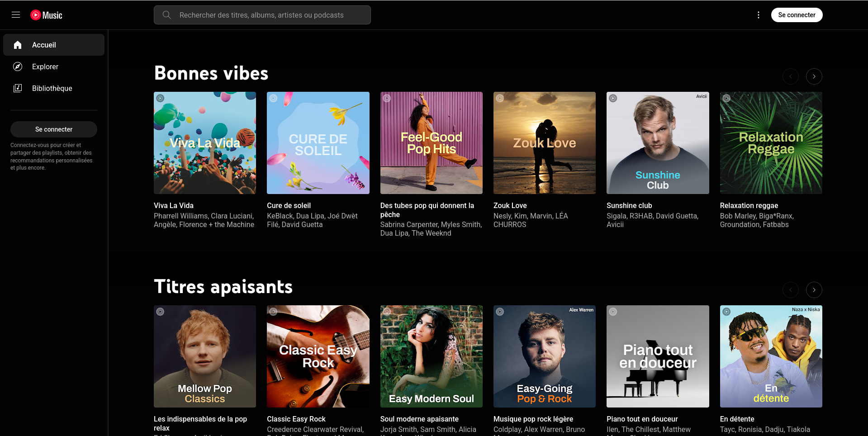Click the Explorer compass icon

point(18,66)
